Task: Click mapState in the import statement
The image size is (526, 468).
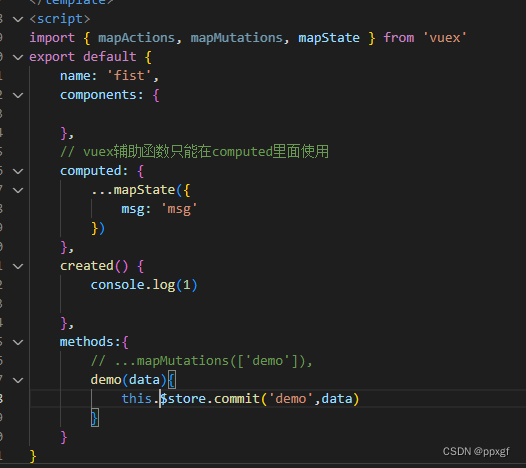Action: [329, 38]
